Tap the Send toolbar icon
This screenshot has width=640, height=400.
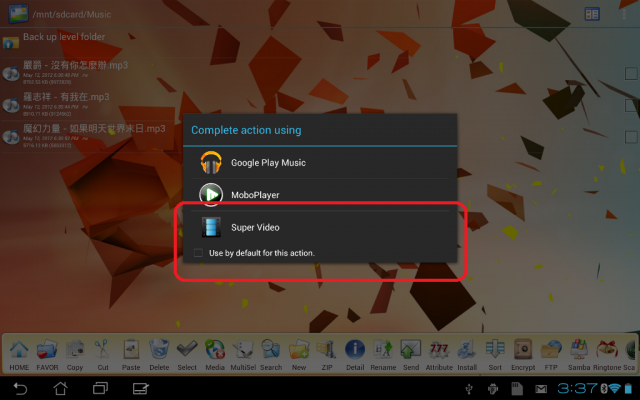[411, 354]
